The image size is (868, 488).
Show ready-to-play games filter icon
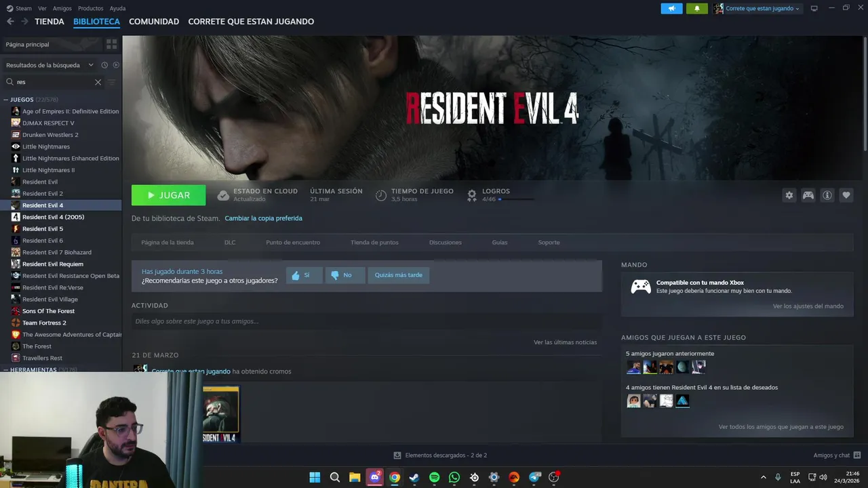pos(116,65)
